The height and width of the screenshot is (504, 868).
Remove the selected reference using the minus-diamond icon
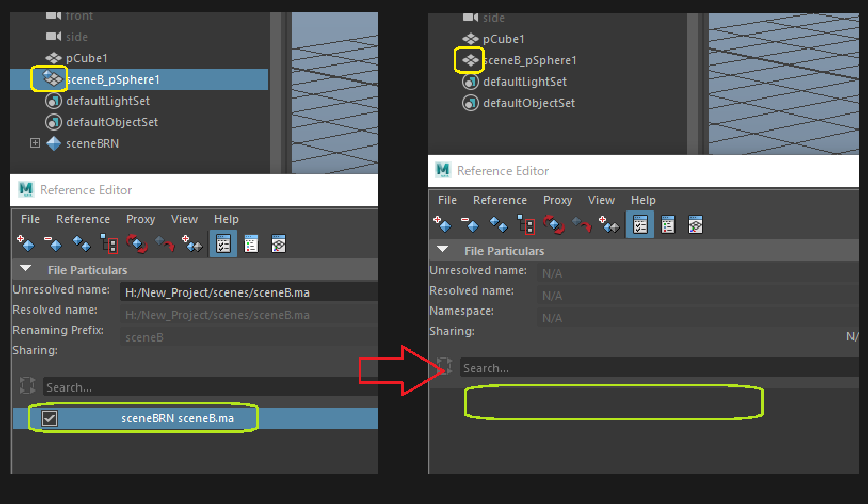coord(53,244)
